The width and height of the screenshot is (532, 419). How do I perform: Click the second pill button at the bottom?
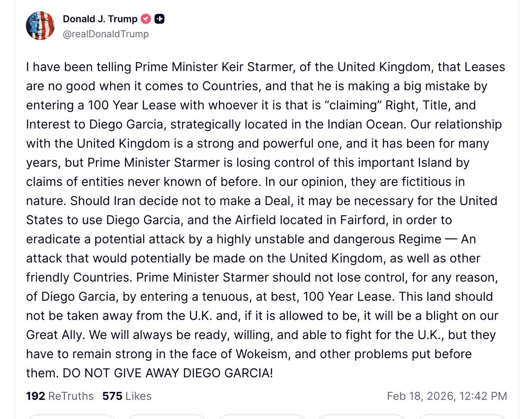point(166,418)
